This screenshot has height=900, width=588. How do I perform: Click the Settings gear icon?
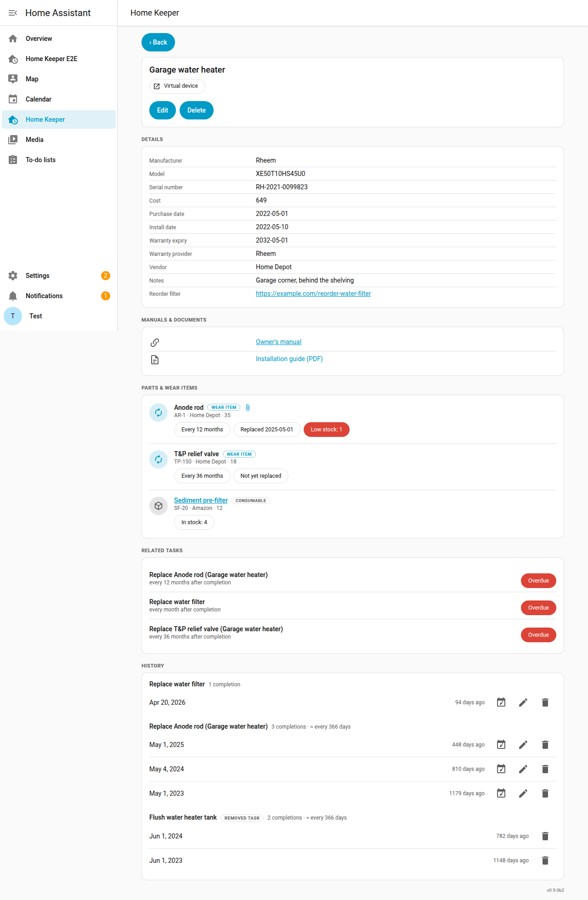point(13,276)
